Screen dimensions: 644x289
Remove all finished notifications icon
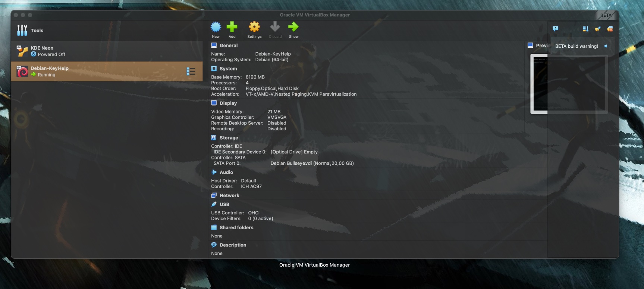tap(610, 29)
